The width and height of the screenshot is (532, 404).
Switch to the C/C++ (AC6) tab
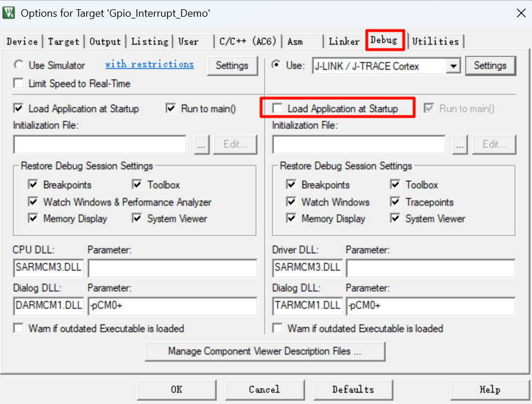point(248,42)
